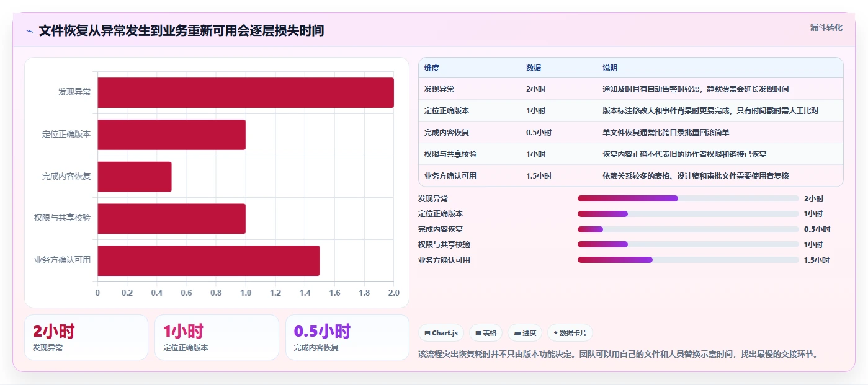
Task: Click the 进度 tag
Action: pos(525,333)
